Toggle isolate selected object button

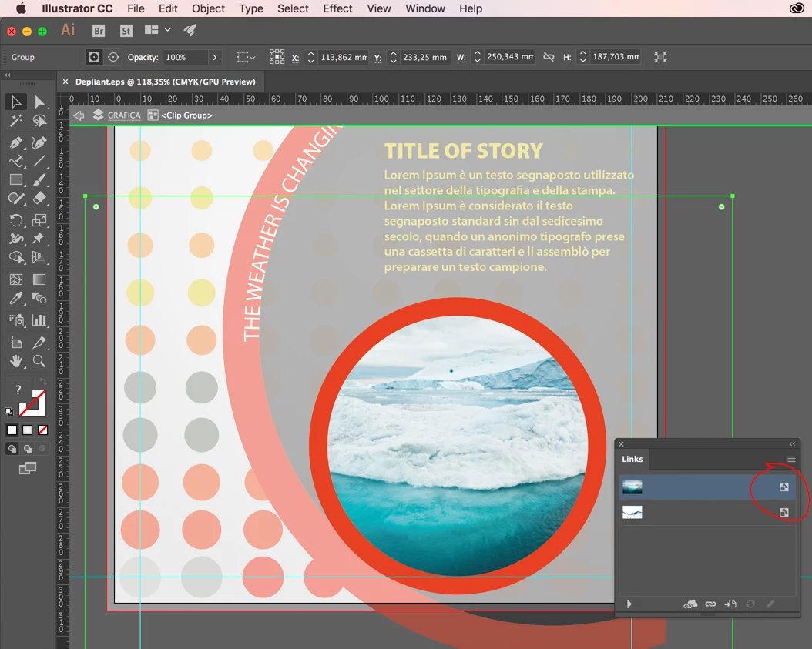pyautogui.click(x=94, y=57)
